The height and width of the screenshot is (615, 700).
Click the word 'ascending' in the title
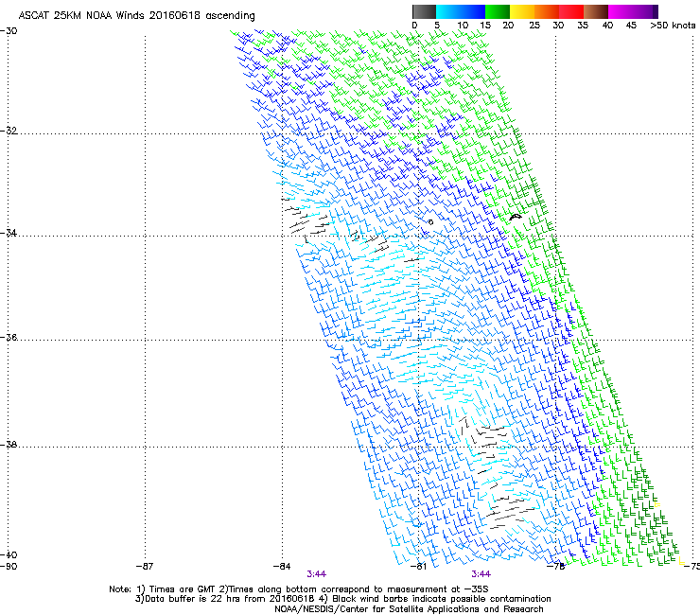(230, 16)
